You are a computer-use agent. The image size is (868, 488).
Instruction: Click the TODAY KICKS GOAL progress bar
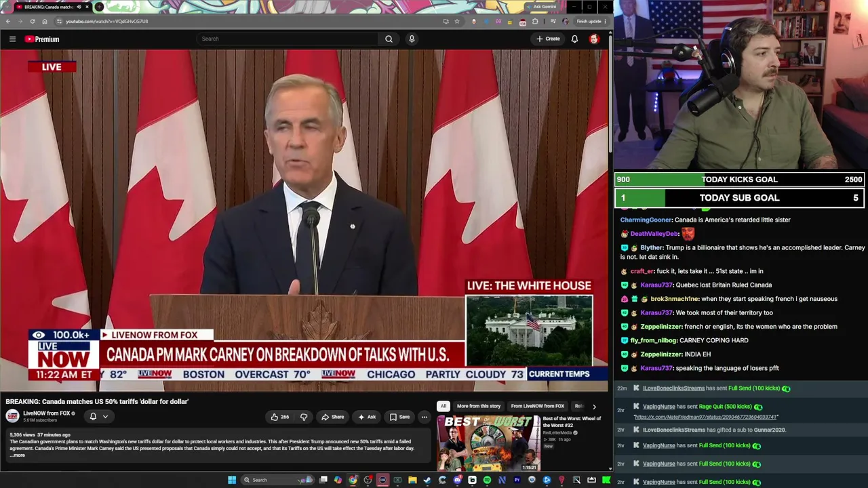(x=739, y=180)
